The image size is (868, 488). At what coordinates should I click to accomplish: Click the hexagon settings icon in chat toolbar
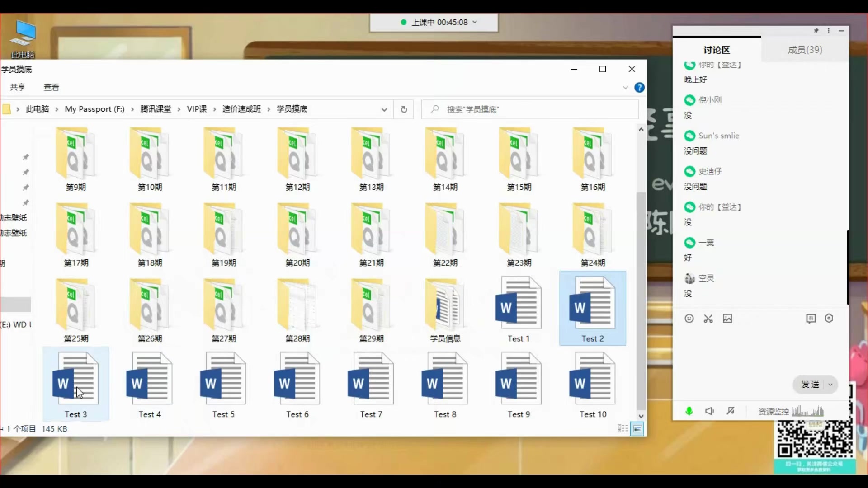(x=829, y=318)
